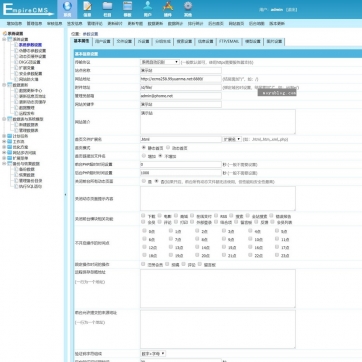Switch to the 用户设置 tab
The height and width of the screenshot is (362, 362).
(x=102, y=42)
